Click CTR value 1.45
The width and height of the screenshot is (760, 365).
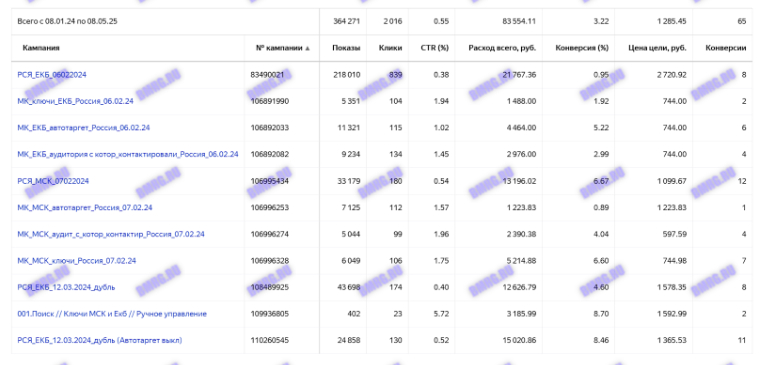pyautogui.click(x=442, y=154)
